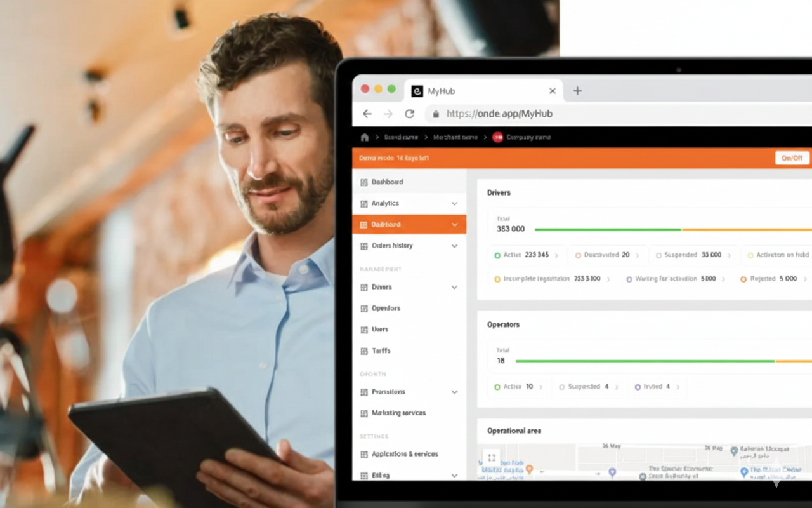Click the fullscreen icon on map
The width and height of the screenshot is (812, 508).
click(x=491, y=458)
